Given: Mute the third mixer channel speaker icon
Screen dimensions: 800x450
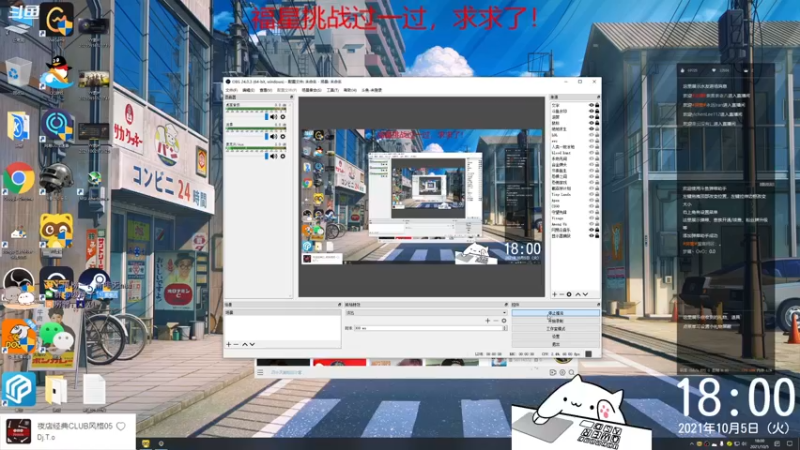Looking at the screenshot, I should pos(274,156).
